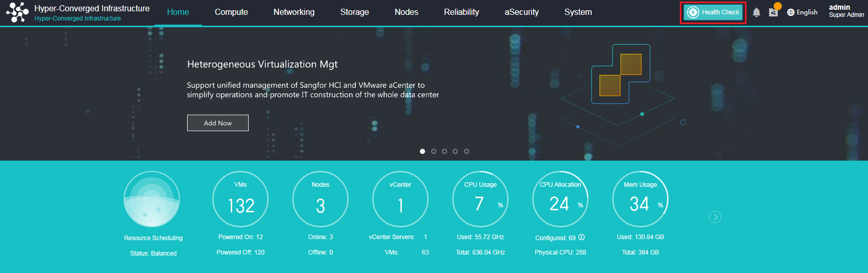Click the Mem Usage 34% gauge

point(640,200)
